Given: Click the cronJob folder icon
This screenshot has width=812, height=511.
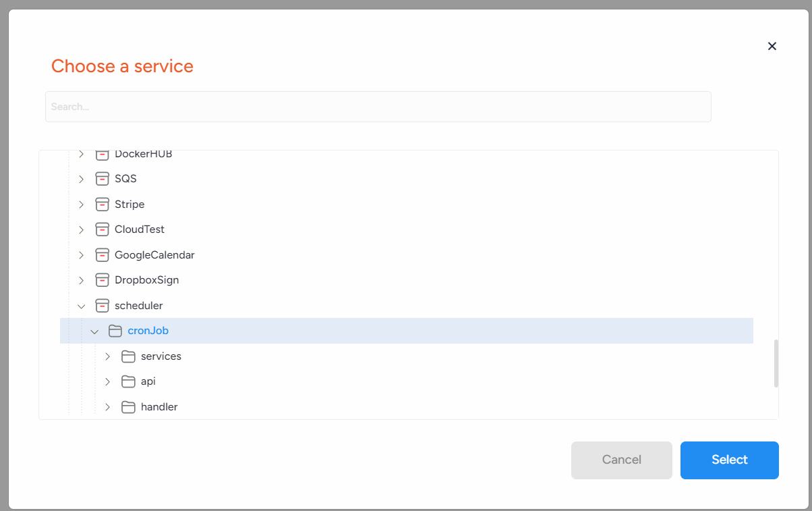Looking at the screenshot, I should pyautogui.click(x=115, y=331).
